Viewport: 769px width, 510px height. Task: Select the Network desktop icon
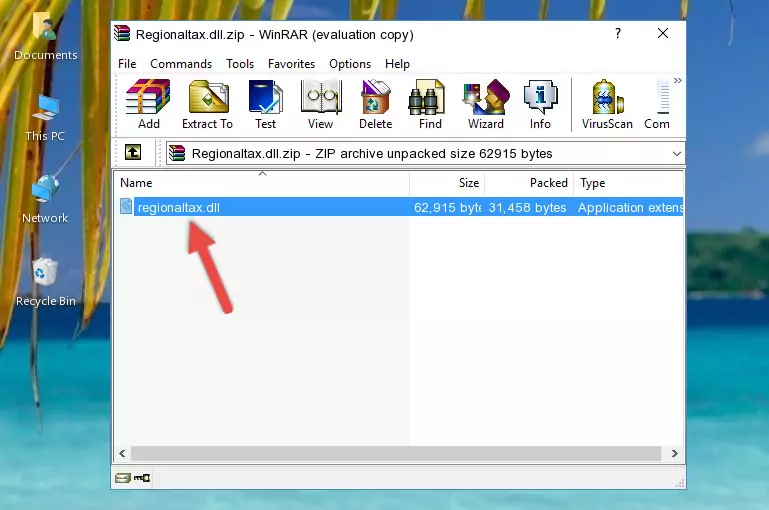pos(45,200)
